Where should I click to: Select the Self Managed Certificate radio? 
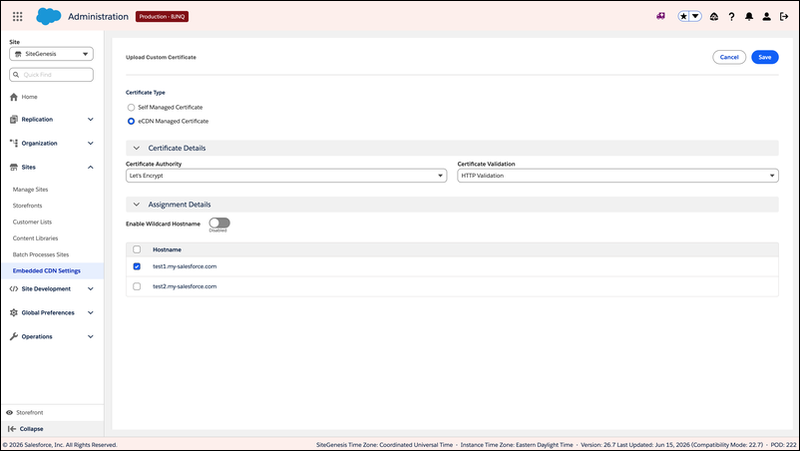pyautogui.click(x=131, y=108)
